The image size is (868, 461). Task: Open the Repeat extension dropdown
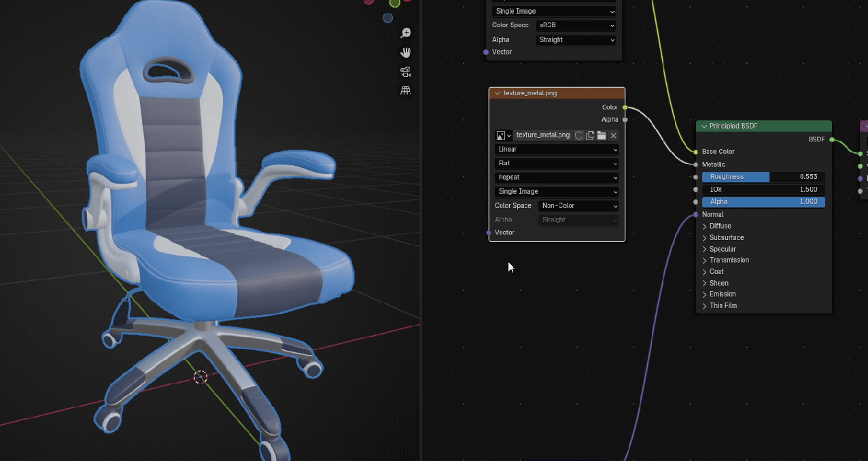(557, 177)
